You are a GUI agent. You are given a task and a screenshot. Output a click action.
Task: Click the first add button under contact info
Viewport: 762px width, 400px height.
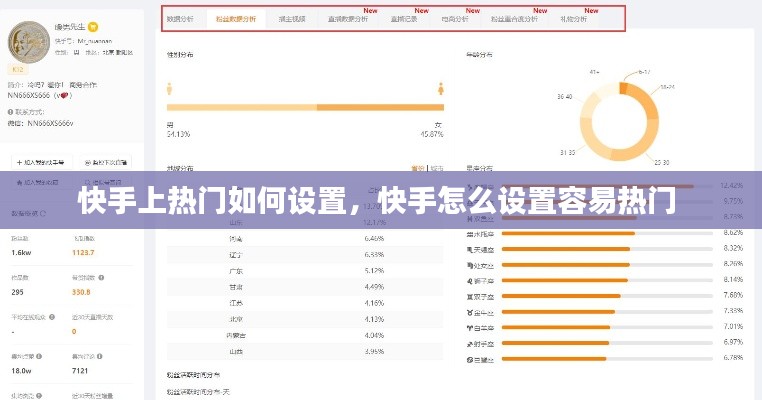click(42, 161)
